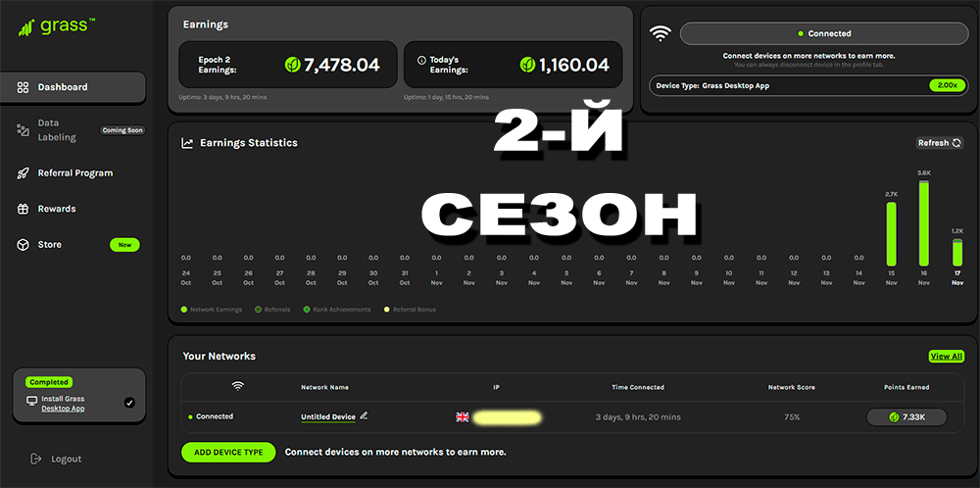Click the 17 Nov earnings bar
The image size is (980, 488).
[956, 253]
